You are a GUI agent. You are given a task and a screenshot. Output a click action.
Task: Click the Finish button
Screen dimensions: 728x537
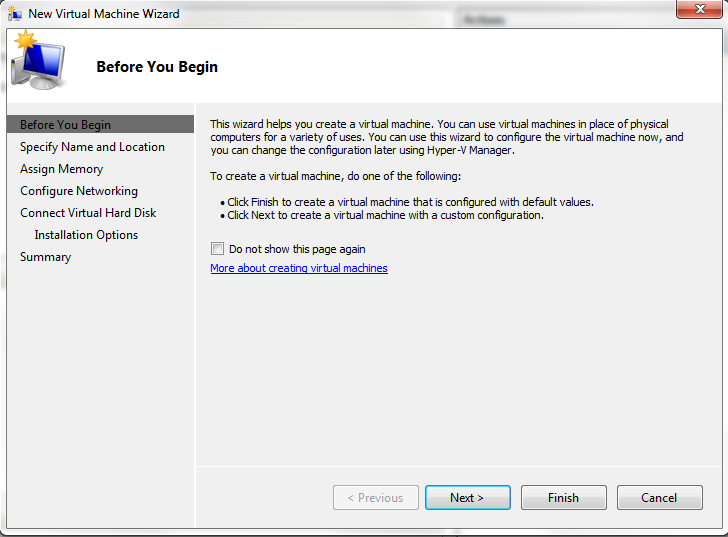(564, 498)
